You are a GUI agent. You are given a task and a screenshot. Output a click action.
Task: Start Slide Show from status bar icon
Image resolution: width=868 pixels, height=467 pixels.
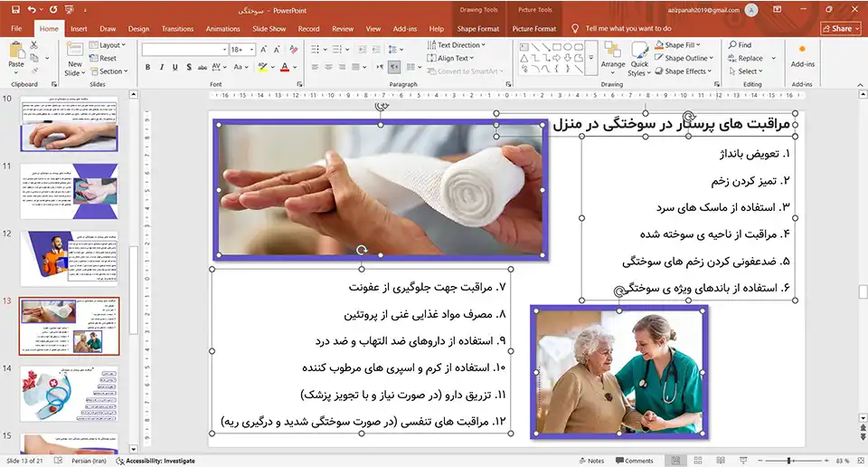tap(743, 461)
